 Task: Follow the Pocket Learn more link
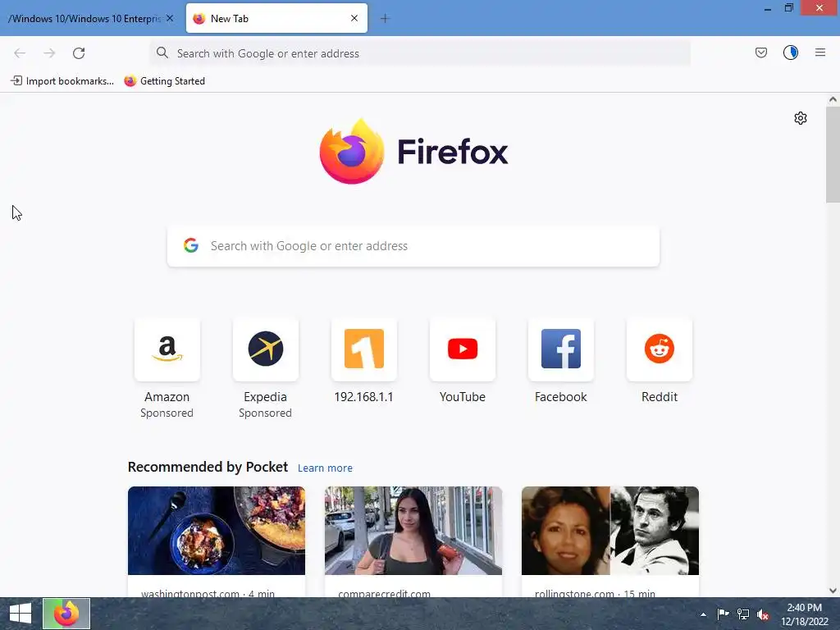coord(325,468)
